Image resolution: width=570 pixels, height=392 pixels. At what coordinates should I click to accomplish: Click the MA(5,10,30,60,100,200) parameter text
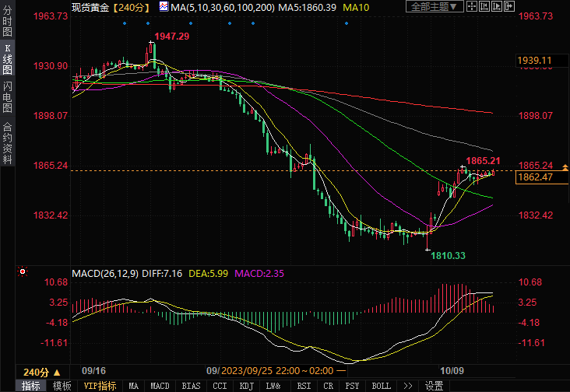(x=223, y=7)
